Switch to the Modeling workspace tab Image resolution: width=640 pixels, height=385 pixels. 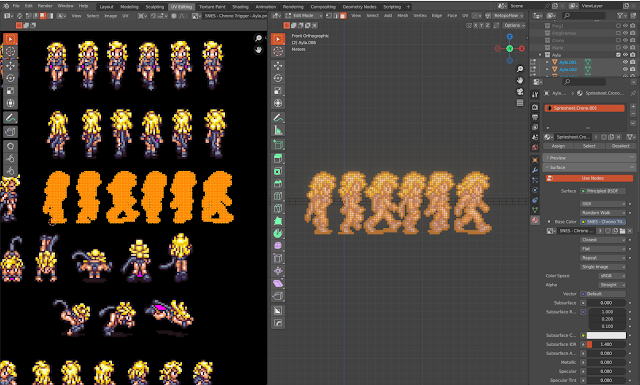pyautogui.click(x=129, y=7)
